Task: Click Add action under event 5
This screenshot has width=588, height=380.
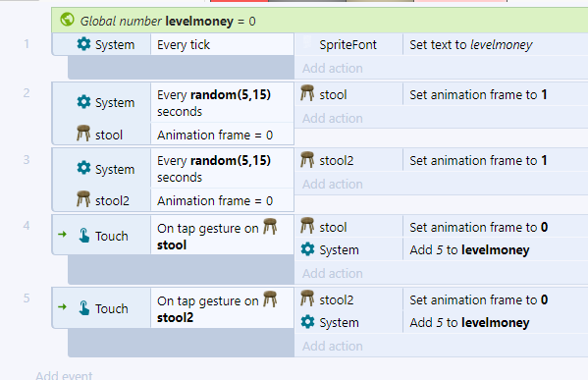Action: 333,346
